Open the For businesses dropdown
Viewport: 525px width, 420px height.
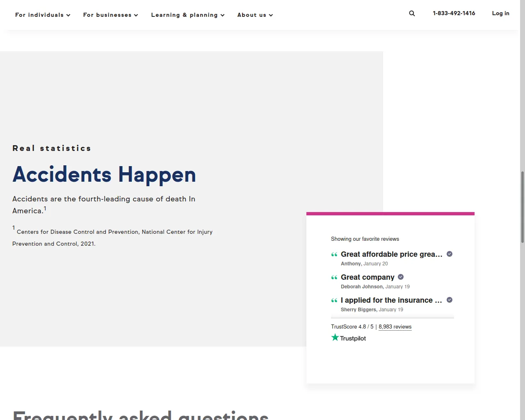click(x=110, y=15)
